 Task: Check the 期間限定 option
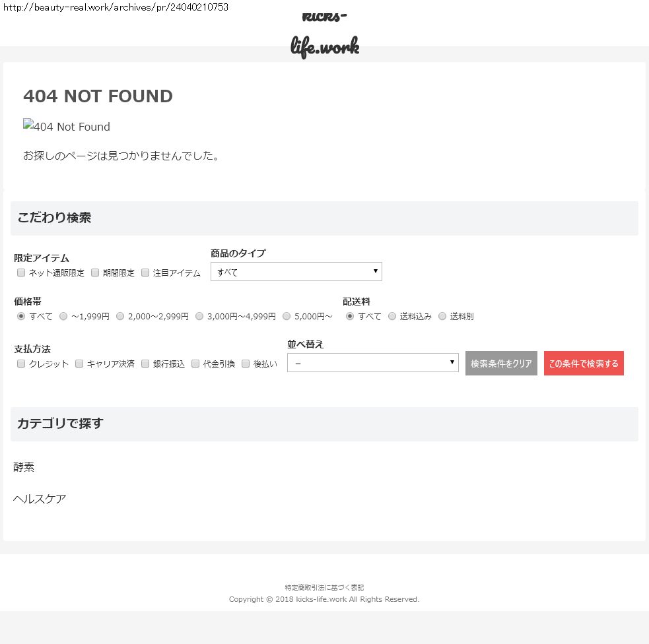[x=95, y=273]
